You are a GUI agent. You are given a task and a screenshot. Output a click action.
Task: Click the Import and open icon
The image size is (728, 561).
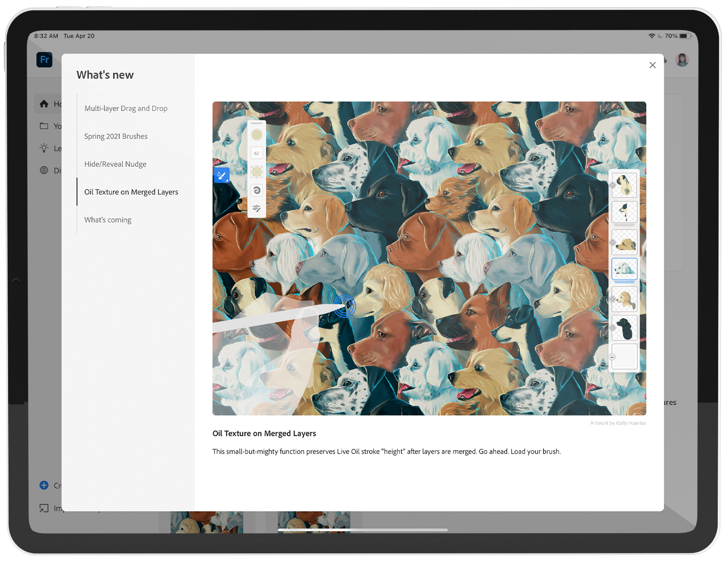pyautogui.click(x=44, y=508)
